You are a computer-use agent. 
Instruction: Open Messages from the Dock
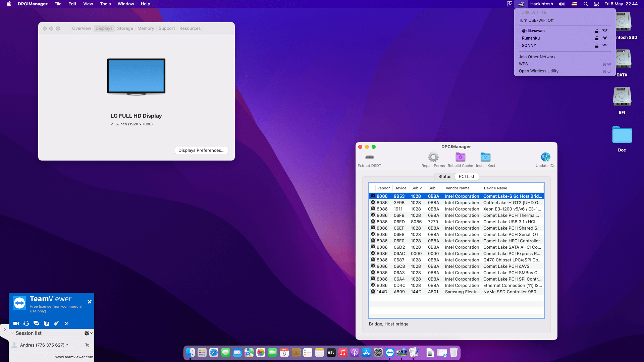click(x=225, y=353)
